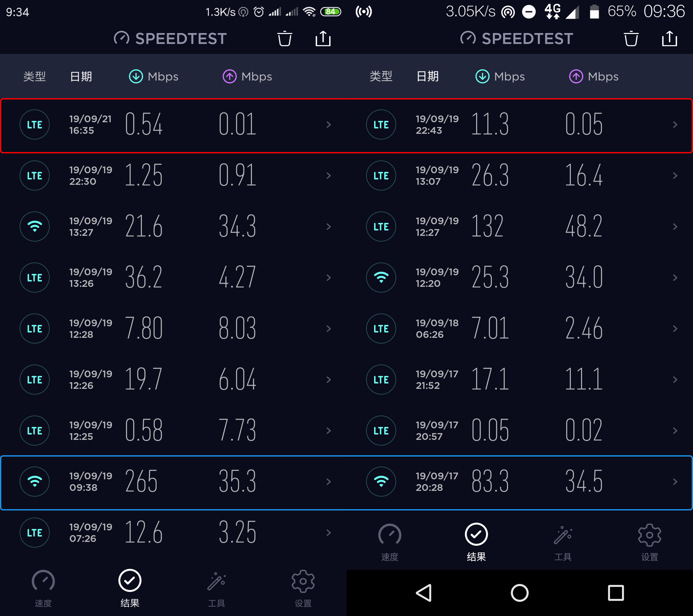Click upload value 16.4 in right list
Screen dimensions: 693x616
pyautogui.click(x=584, y=175)
